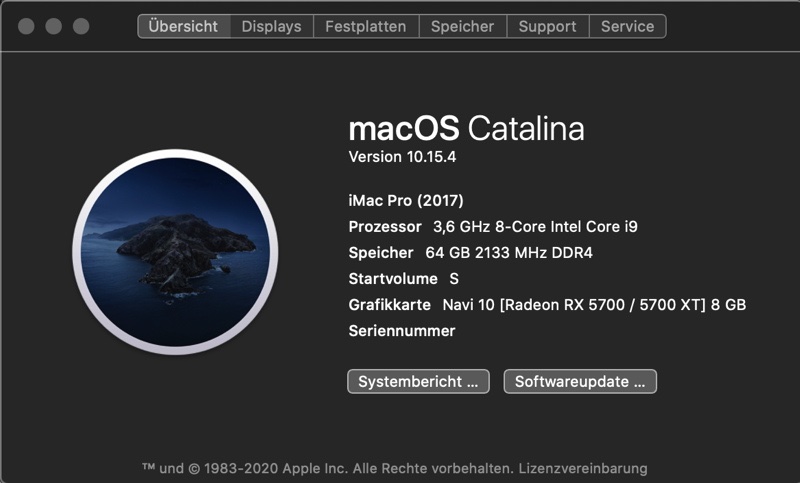Image resolution: width=800 pixels, height=483 pixels.
Task: Minimize the window with the yellow button
Action: click(53, 26)
